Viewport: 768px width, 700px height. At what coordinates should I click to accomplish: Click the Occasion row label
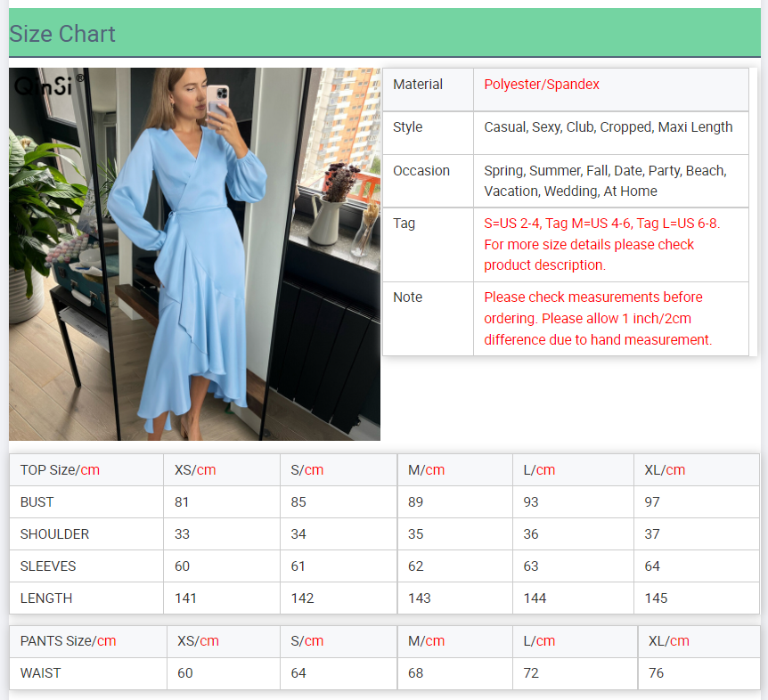click(421, 171)
